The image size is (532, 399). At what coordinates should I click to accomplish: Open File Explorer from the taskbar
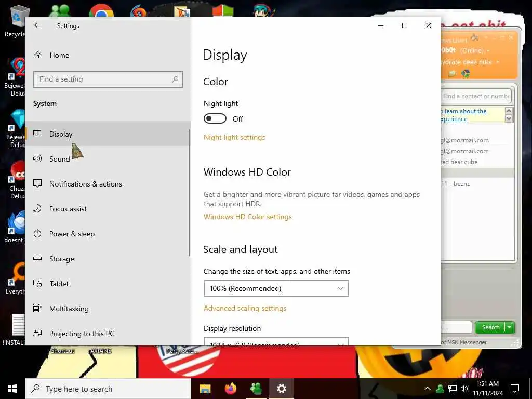tap(205, 389)
